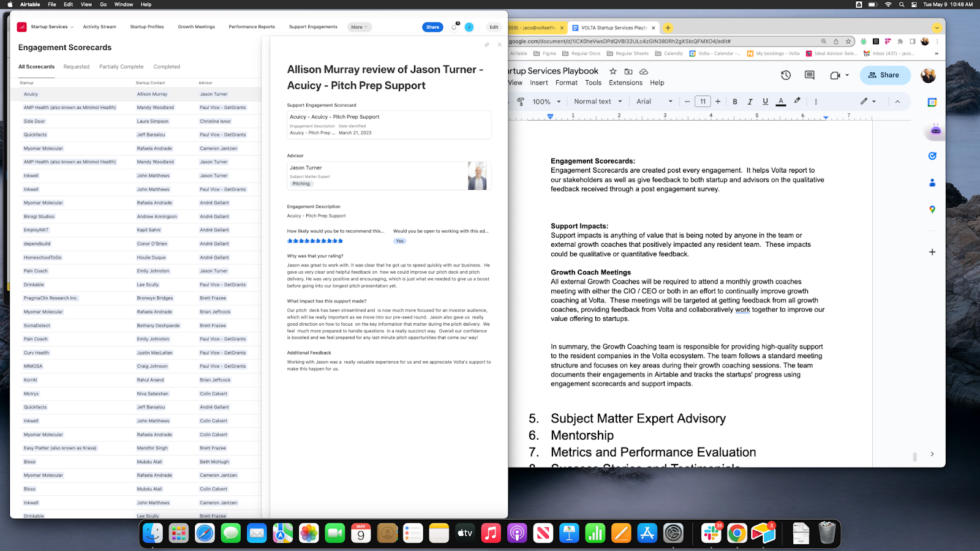Open the Arial font dropdown
This screenshot has width=980, height=551.
click(x=654, y=102)
